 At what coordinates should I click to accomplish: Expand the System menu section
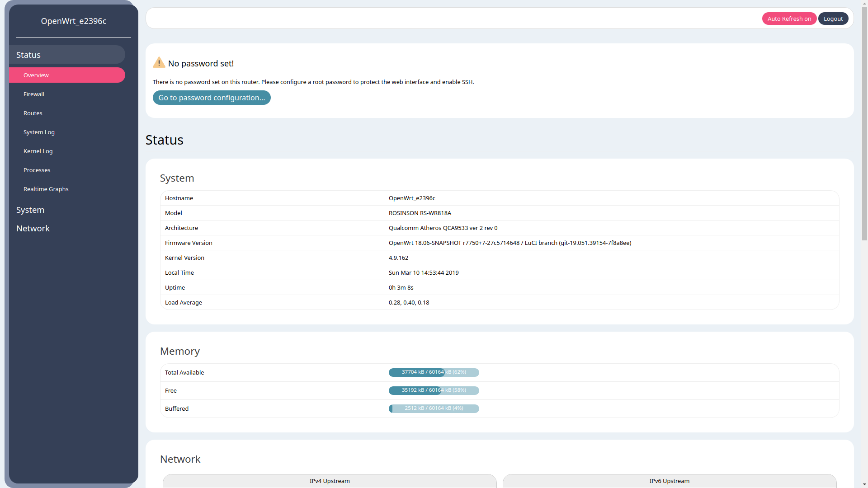(x=30, y=210)
